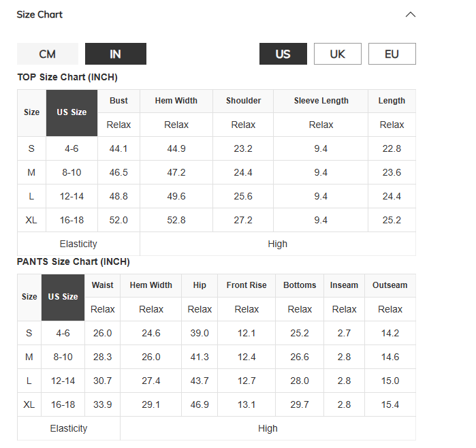This screenshot has height=448, width=476.
Task: Select the IN unit toggle
Action: 116,54
